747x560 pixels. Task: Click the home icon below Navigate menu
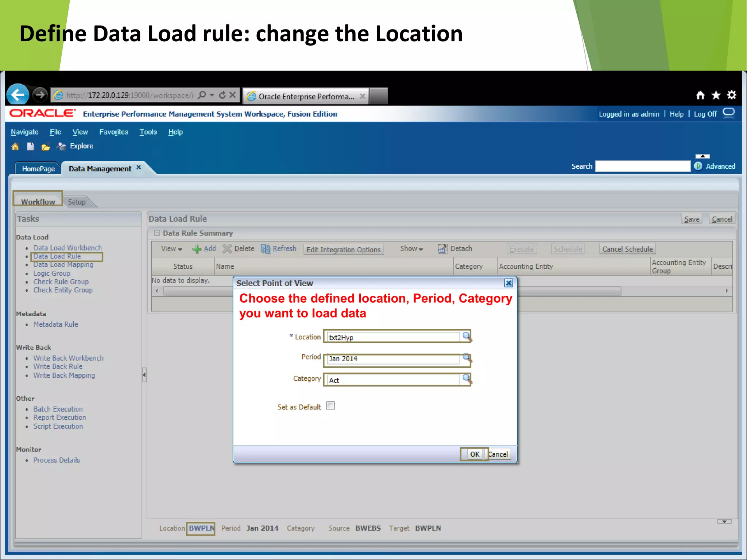(15, 147)
